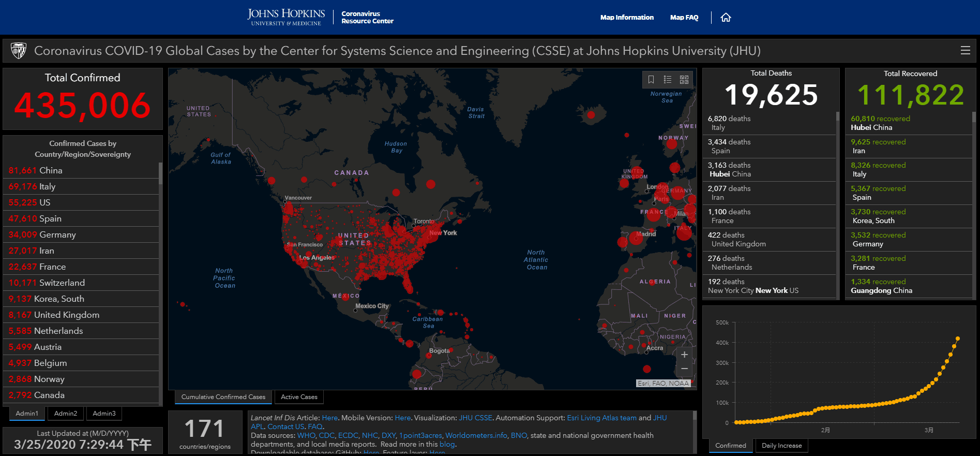Select the 3,730 recovered Korea, South entry
980x456 pixels.
[909, 216]
